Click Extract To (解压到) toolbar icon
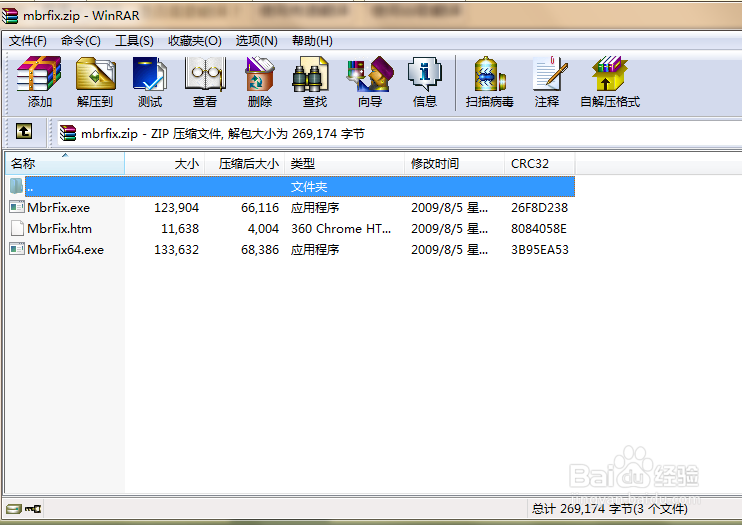This screenshot has height=525, width=742. (96, 74)
